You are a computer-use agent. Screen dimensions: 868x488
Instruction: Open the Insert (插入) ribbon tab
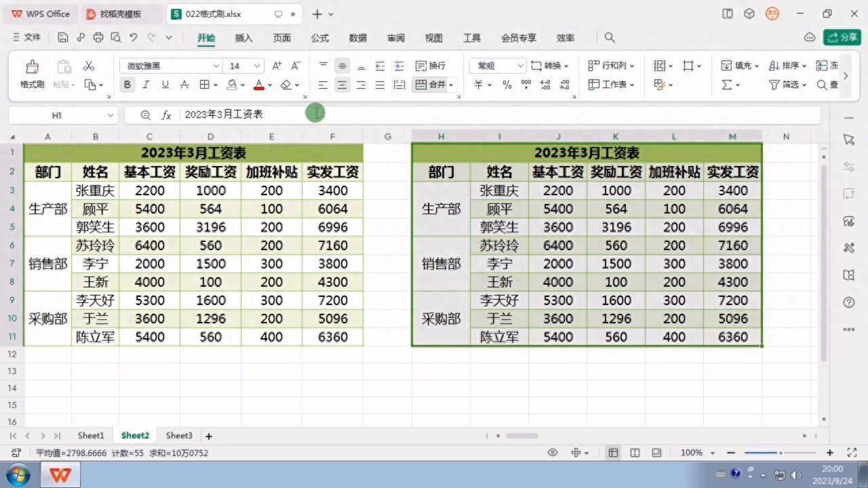[243, 38]
